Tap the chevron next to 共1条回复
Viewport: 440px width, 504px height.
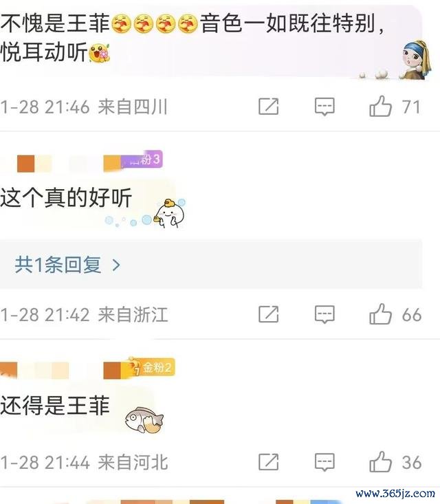[x=116, y=265]
